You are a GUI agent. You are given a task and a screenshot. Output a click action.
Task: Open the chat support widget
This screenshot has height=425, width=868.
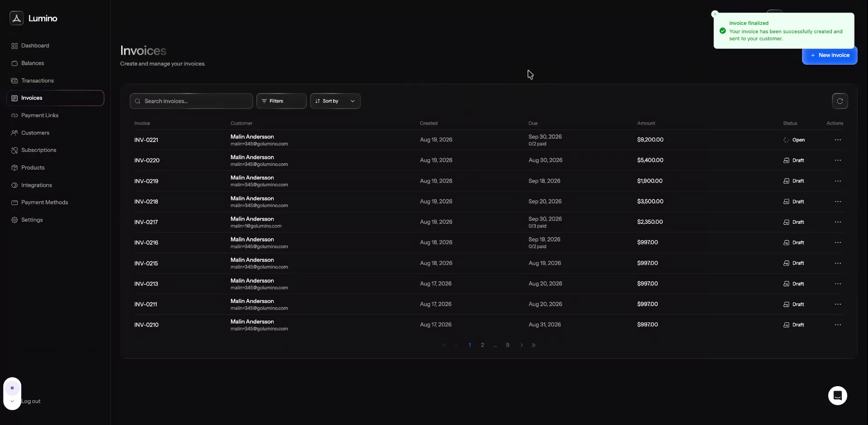[x=837, y=396]
